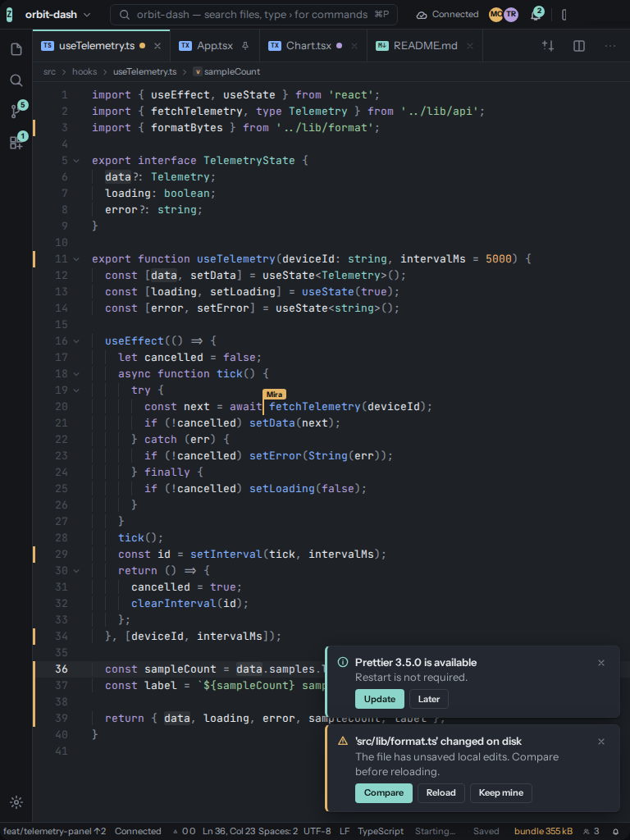
Task: Split the editor with the layout icon
Action: pos(578,46)
